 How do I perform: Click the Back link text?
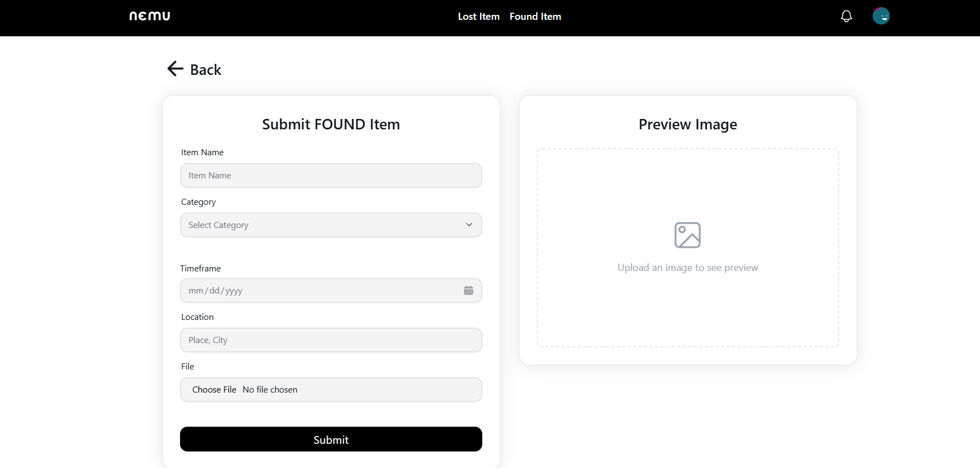click(205, 69)
